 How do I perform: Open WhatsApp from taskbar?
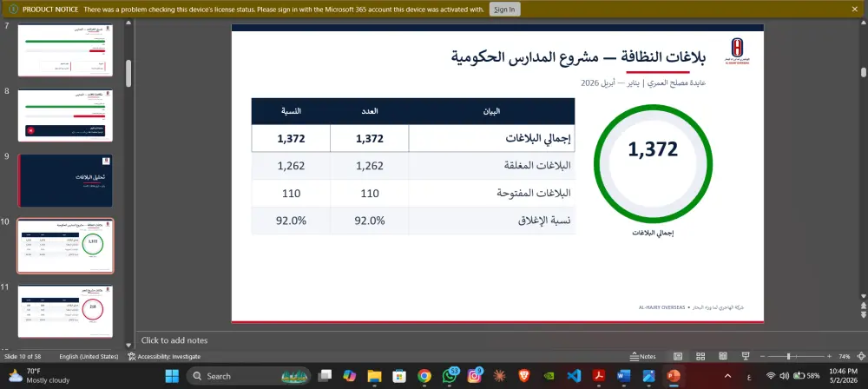[x=450, y=376]
